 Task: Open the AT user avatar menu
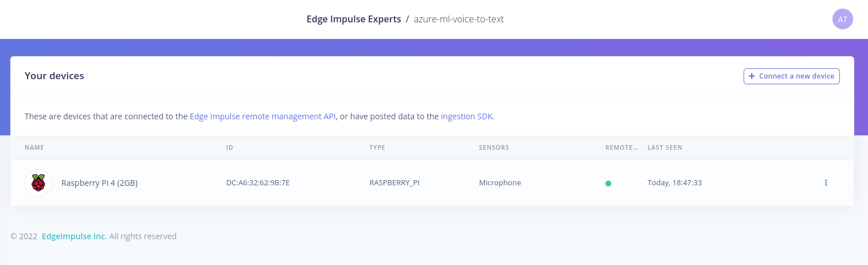pos(842,19)
